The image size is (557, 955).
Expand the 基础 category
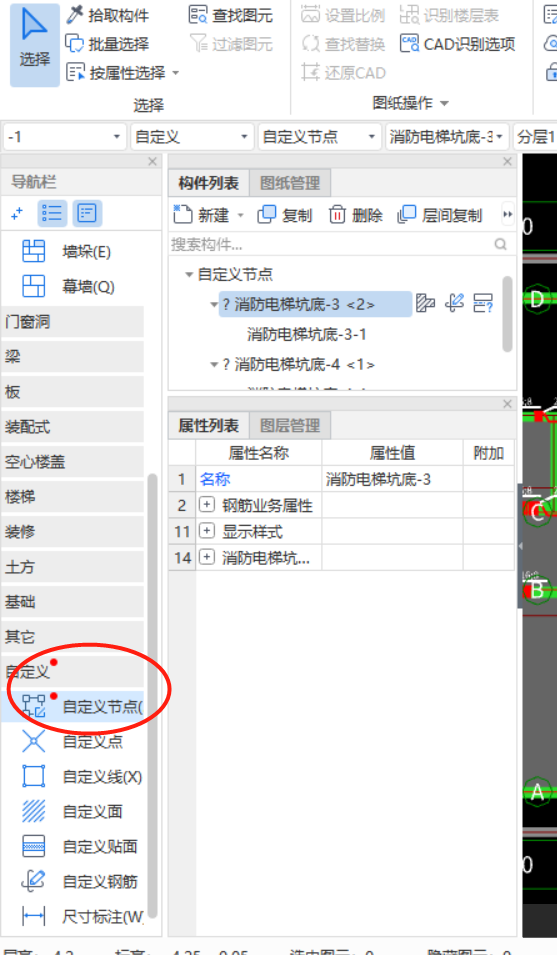(73, 602)
